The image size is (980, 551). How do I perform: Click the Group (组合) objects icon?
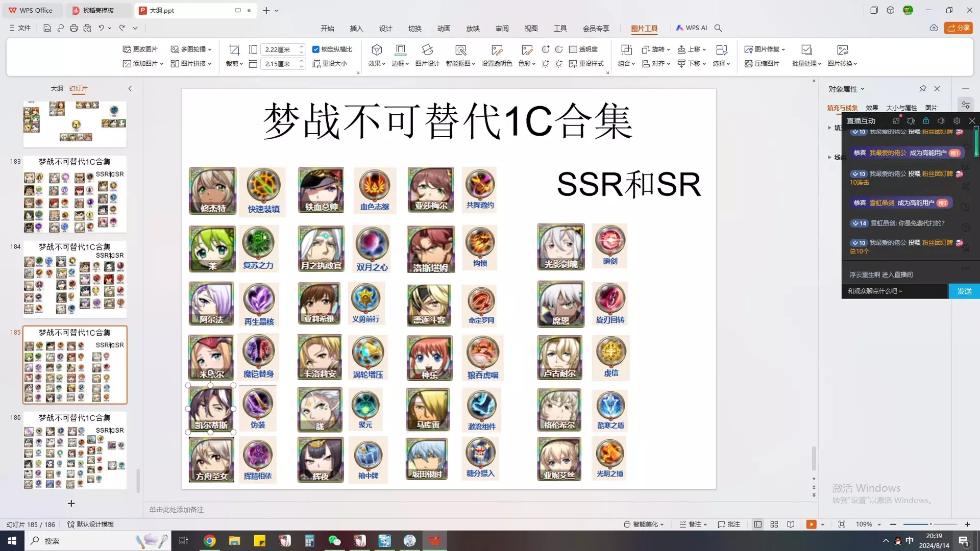(x=626, y=50)
